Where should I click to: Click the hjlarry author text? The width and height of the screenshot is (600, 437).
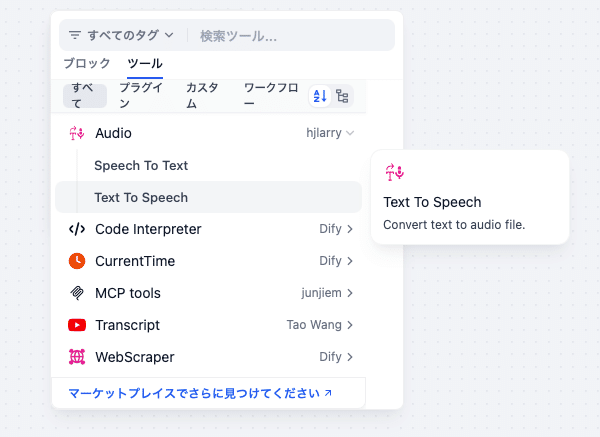324,133
